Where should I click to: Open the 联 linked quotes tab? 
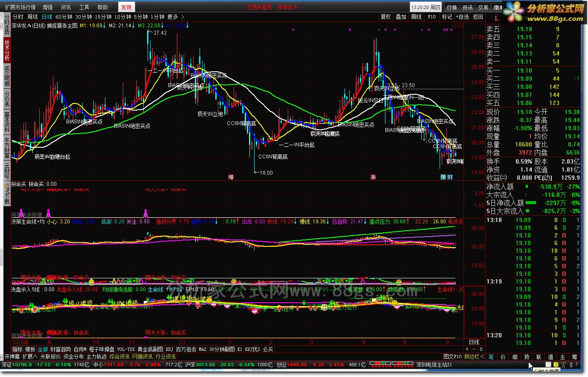tap(539, 357)
